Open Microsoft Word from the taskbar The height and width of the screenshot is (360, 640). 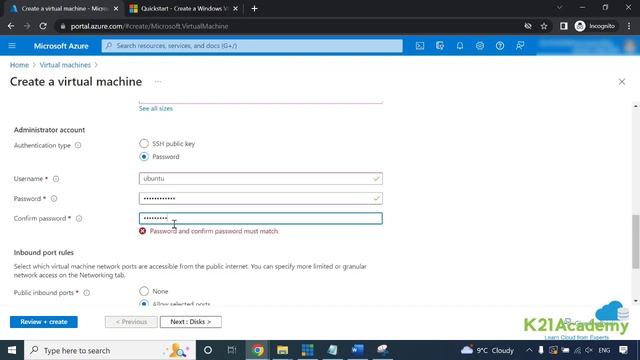[357, 350]
